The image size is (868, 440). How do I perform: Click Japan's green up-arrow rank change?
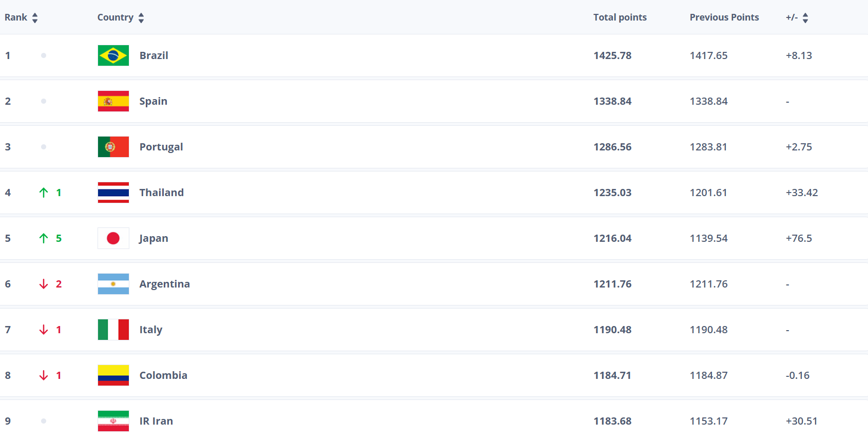point(44,238)
